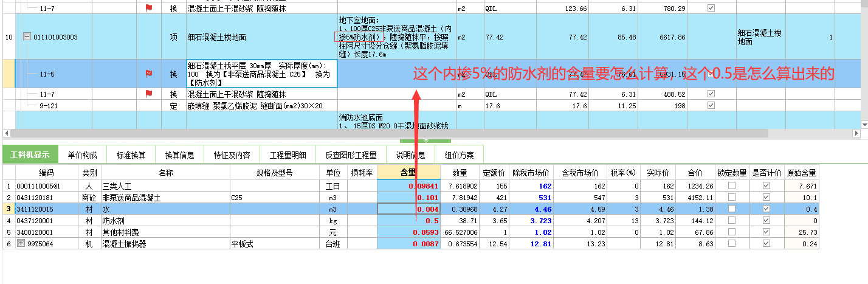The width and height of the screenshot is (868, 284).
Task: Click the red flag on row 11-5
Action: pos(148,74)
